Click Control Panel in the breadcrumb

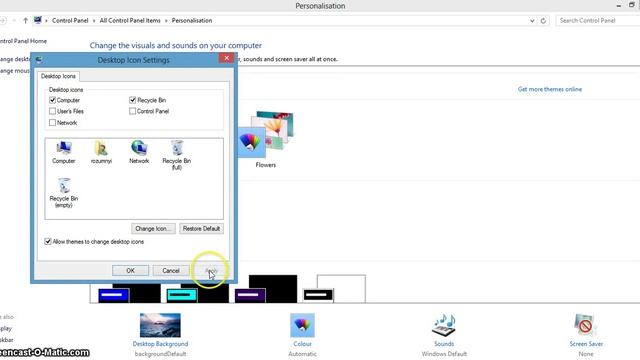click(70, 20)
